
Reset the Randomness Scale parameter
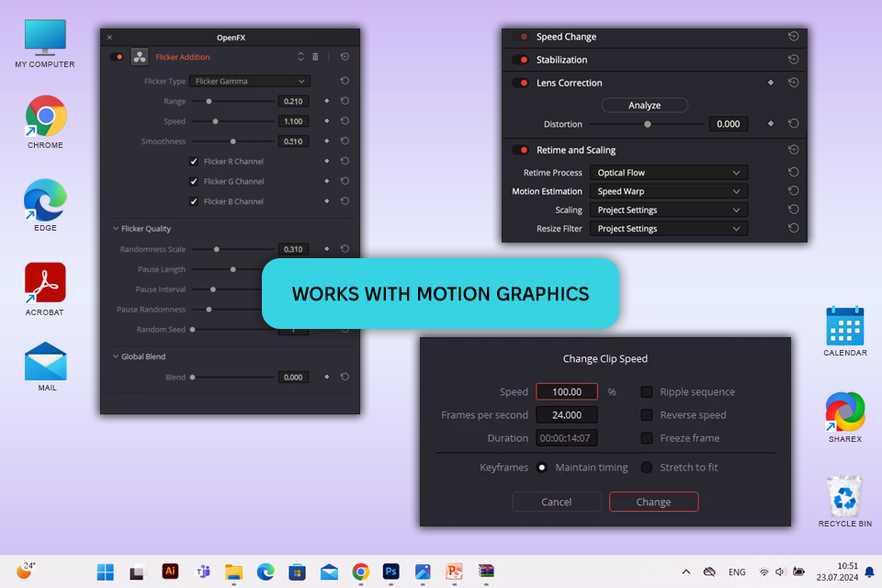pyautogui.click(x=345, y=249)
